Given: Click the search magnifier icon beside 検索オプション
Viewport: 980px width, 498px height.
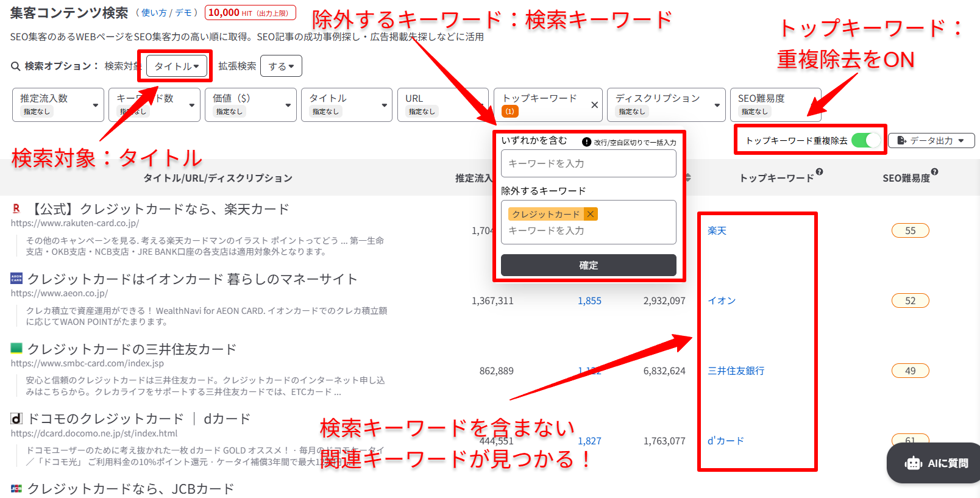Looking at the screenshot, I should click(x=16, y=66).
